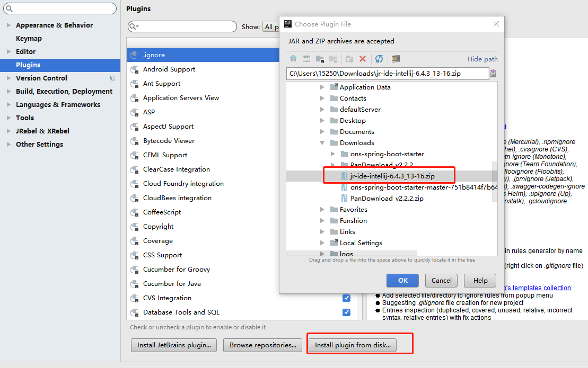This screenshot has width=588, height=368.
Task: Click the Module directory toolbar icon
Action: click(x=333, y=59)
